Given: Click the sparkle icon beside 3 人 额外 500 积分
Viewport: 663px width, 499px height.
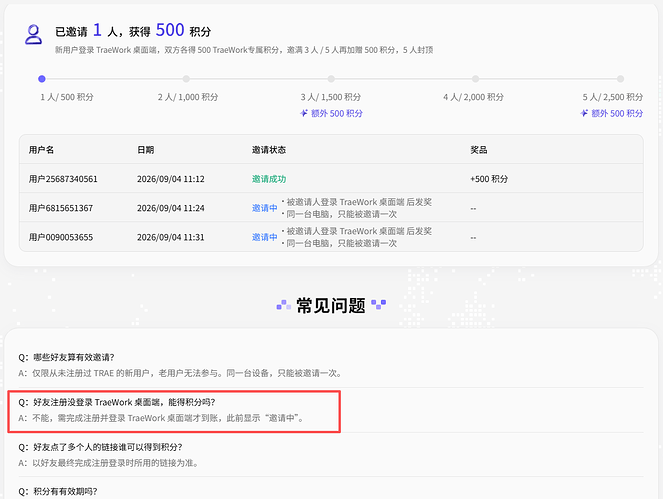Looking at the screenshot, I should point(304,113).
